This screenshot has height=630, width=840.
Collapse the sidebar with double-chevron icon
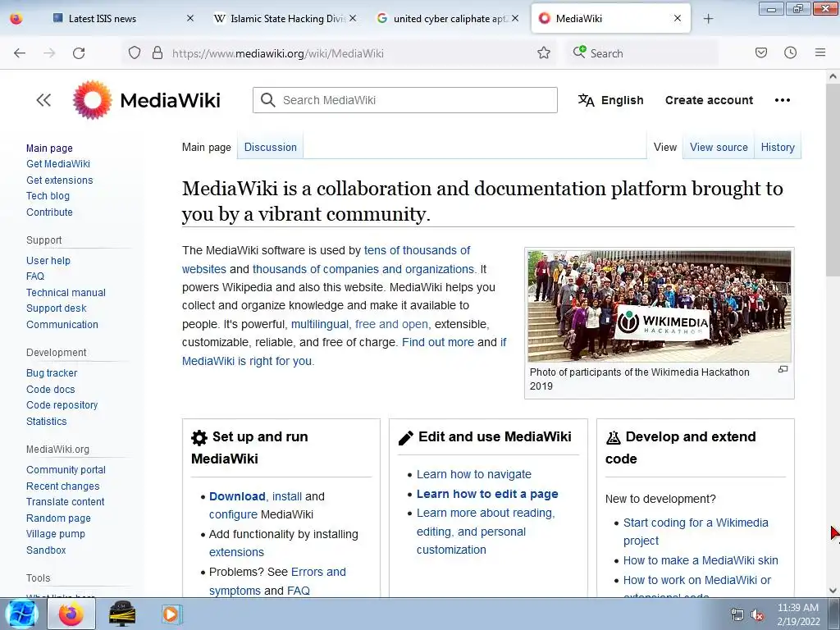coord(43,100)
